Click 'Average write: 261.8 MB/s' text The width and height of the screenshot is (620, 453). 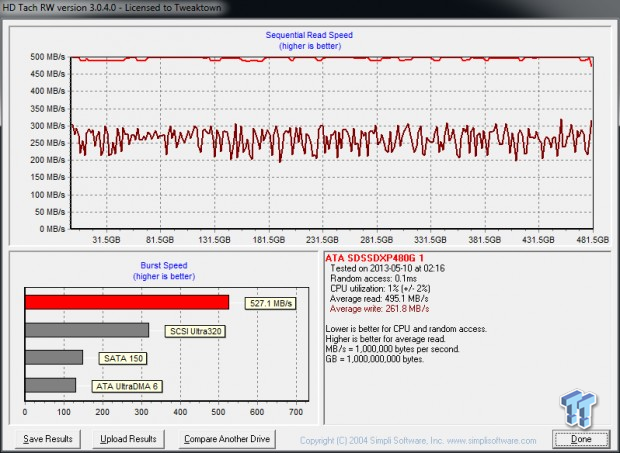pos(379,309)
